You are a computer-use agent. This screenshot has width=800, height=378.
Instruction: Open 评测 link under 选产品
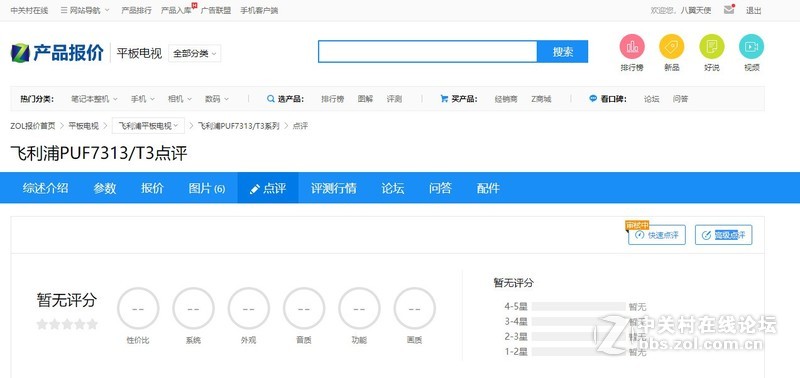(x=394, y=99)
